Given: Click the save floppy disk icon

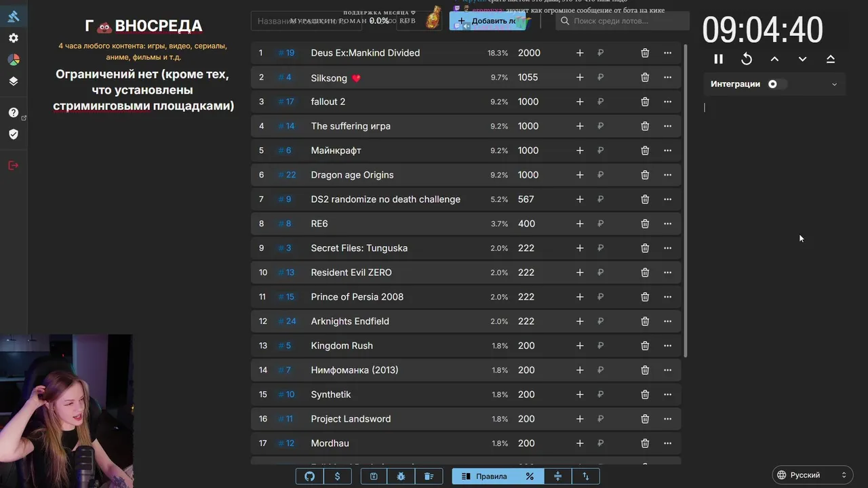Looking at the screenshot, I should click(x=374, y=476).
